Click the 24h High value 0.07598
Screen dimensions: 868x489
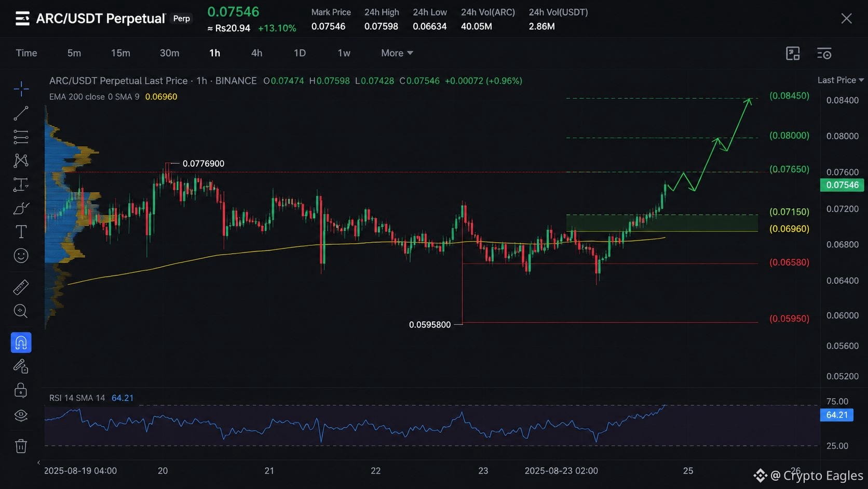pos(381,27)
